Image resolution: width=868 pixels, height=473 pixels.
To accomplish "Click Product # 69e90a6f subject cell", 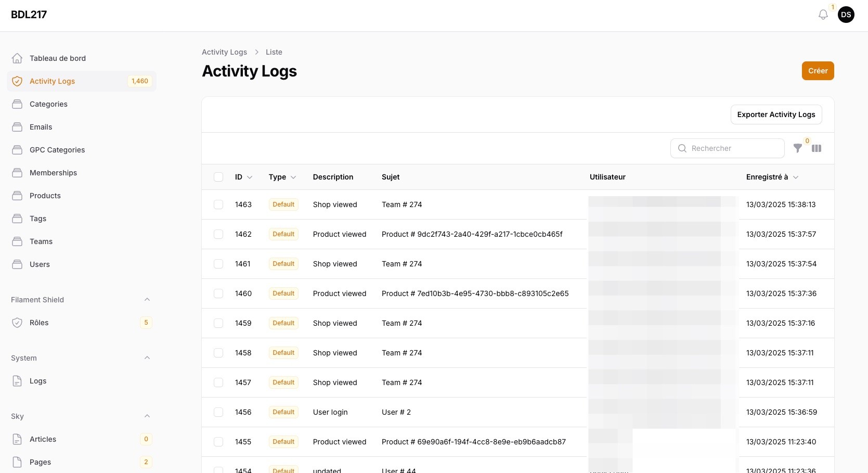I will pos(473,442).
